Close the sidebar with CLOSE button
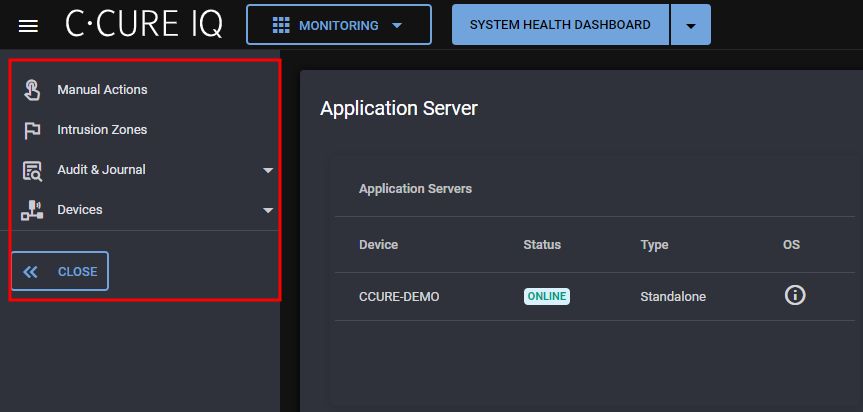Viewport: 863px width, 412px height. 60,271
